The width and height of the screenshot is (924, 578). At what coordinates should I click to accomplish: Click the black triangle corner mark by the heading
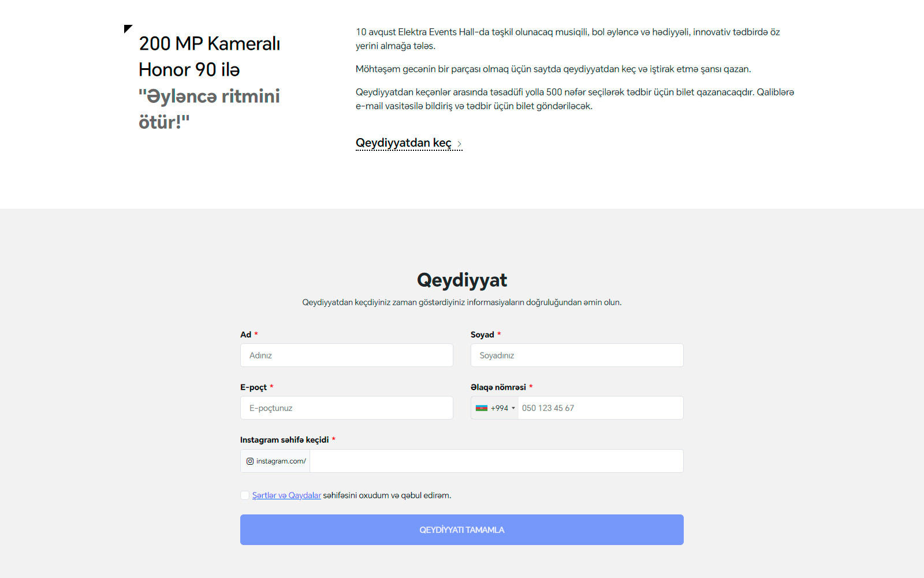[128, 28]
